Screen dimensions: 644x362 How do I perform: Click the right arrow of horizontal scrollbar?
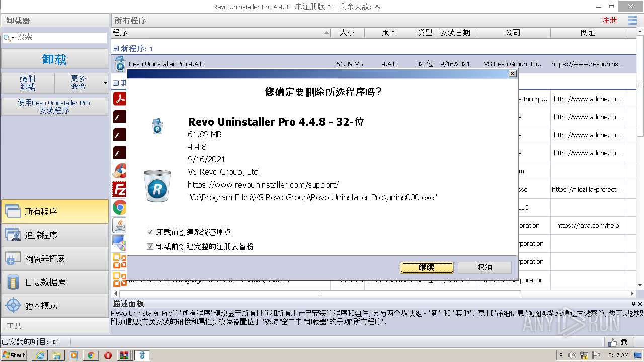[632, 293]
